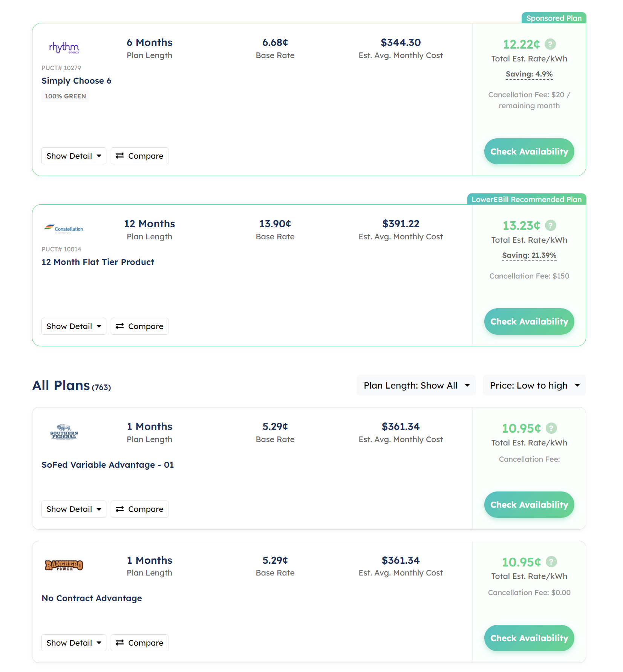Click the Ranchero Power logo

64,565
